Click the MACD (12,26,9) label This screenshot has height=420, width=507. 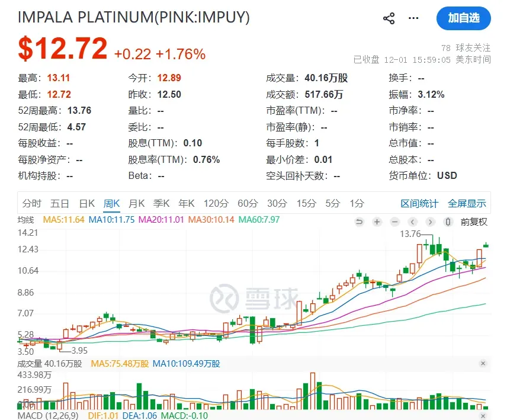pos(48,415)
